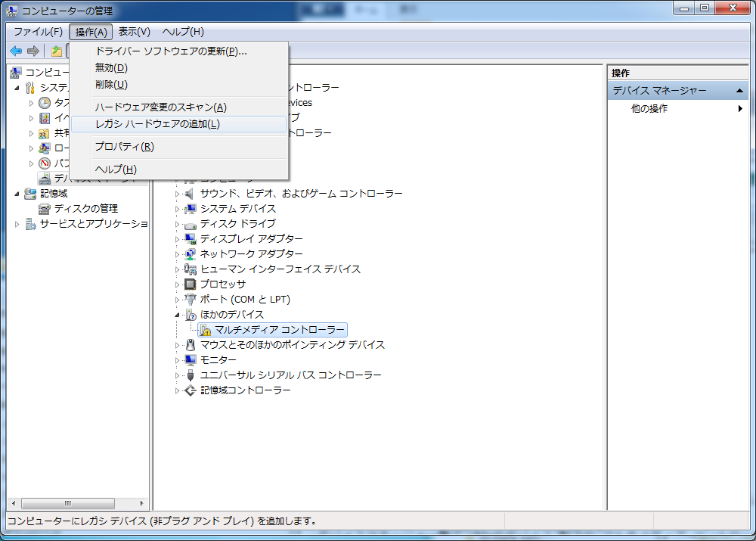Click the forward navigation arrow icon
The width and height of the screenshot is (756, 541).
point(33,51)
